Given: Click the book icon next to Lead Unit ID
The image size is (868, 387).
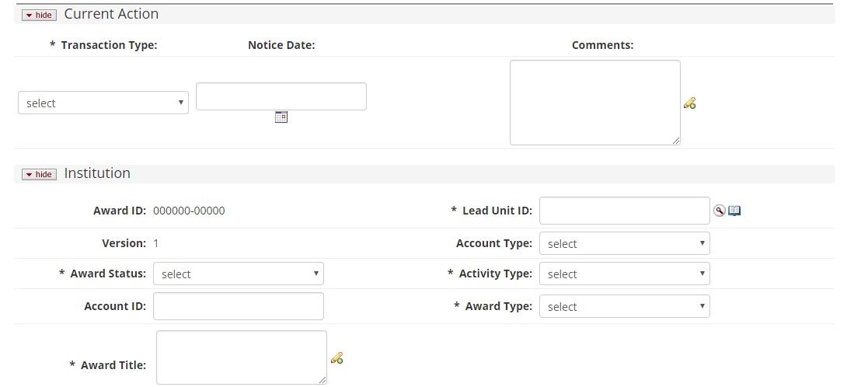Looking at the screenshot, I should [x=734, y=211].
